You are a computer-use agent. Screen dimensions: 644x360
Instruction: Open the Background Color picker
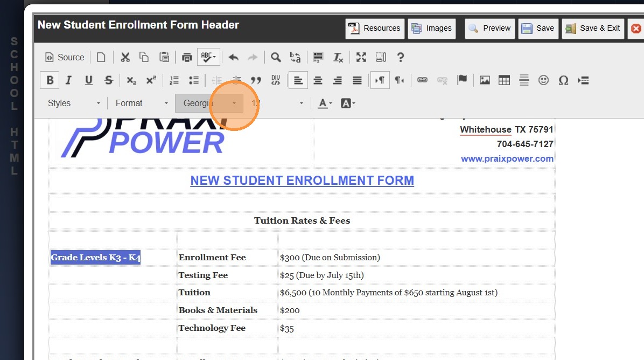(x=348, y=103)
